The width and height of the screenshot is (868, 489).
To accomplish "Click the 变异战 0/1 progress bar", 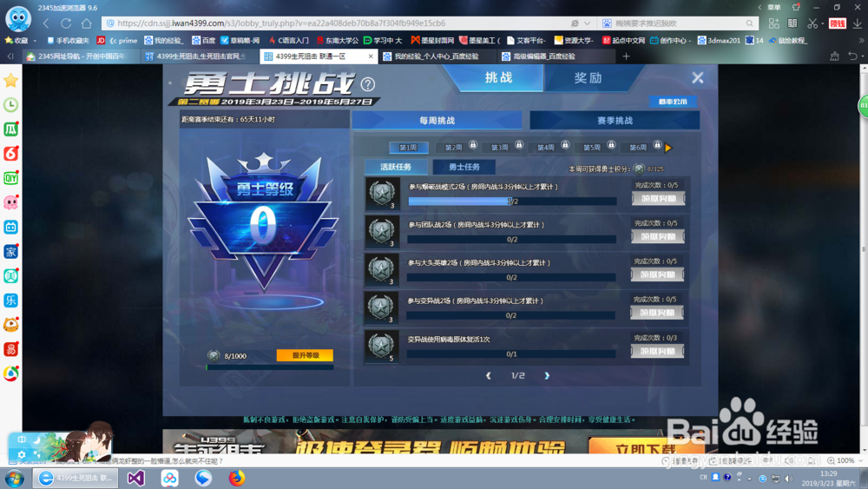I will coord(511,354).
